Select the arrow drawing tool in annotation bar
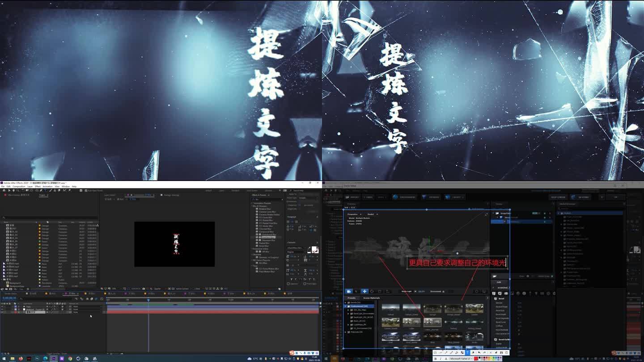The width and height of the screenshot is (644, 362). pyautogui.click(x=446, y=353)
